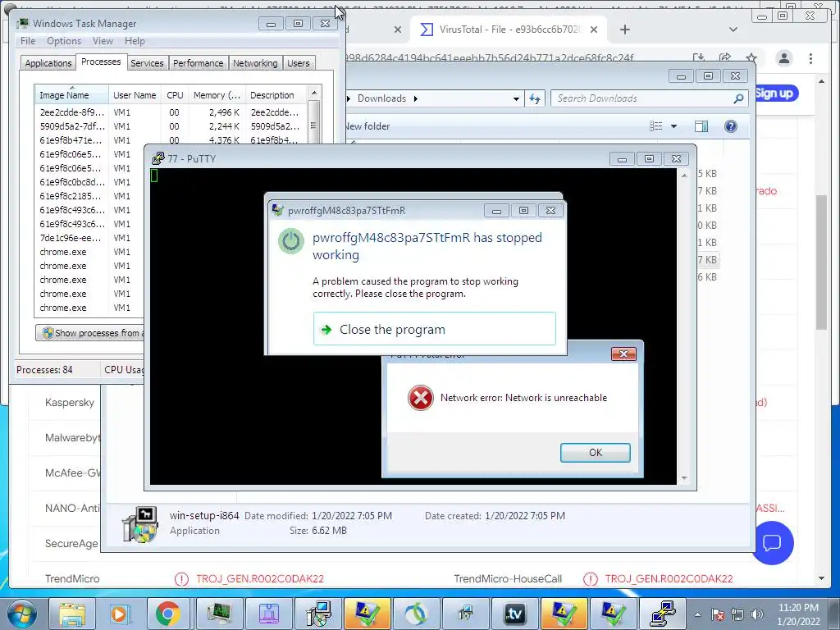Close the Network error dialog with red X
Viewport: 840px width, 630px height.
click(623, 354)
